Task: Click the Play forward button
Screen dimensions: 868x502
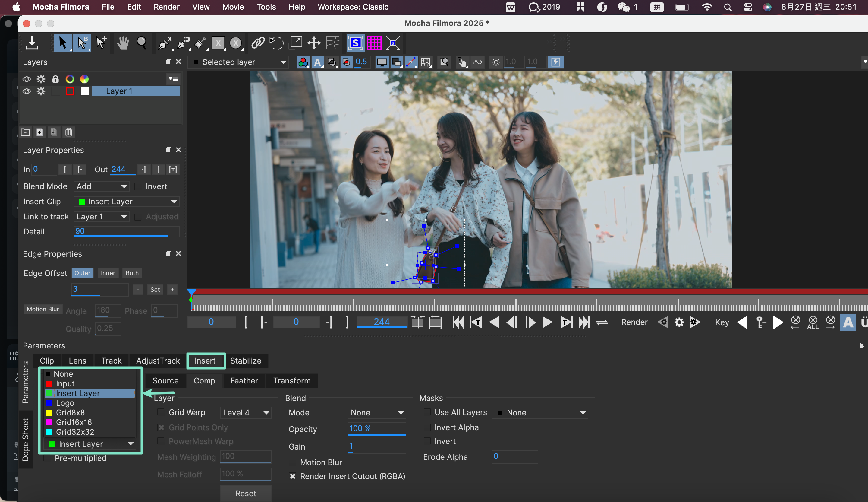Action: coord(547,322)
